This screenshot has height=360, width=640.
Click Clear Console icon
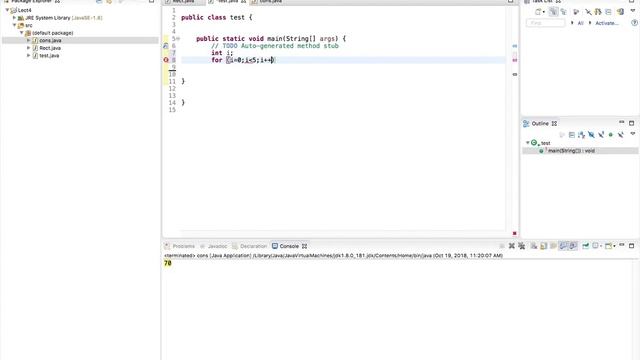coord(533,246)
